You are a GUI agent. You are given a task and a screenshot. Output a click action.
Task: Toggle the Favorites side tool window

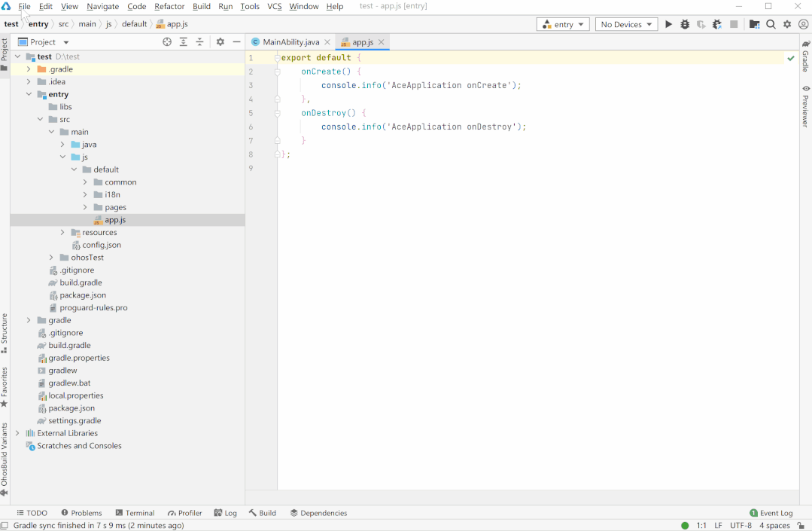coord(5,387)
